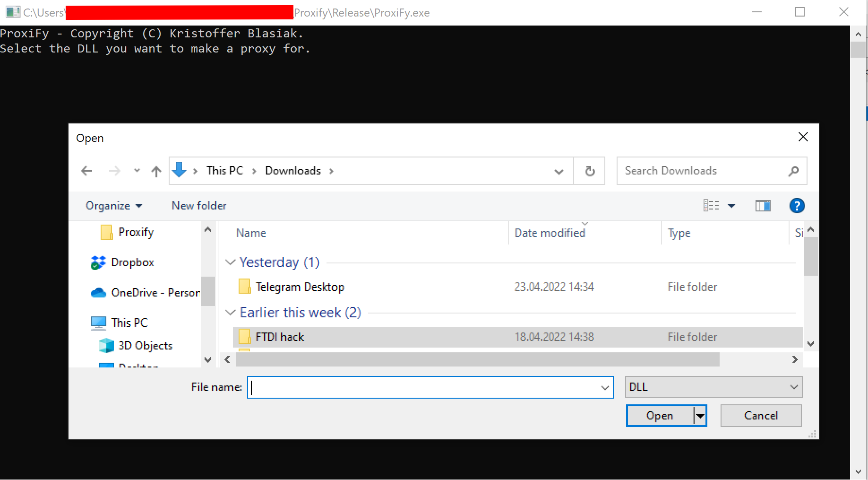Maximize the ProxiFy console window
Screen dimensions: 868x480
(x=800, y=12)
